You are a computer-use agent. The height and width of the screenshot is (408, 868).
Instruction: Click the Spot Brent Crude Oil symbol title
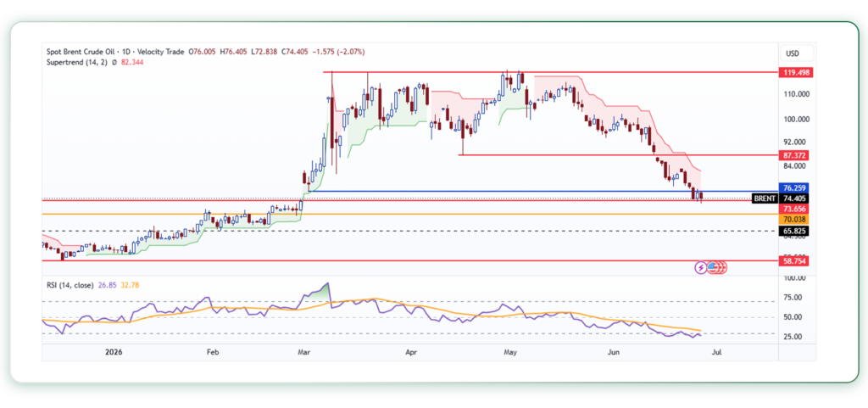[x=79, y=52]
